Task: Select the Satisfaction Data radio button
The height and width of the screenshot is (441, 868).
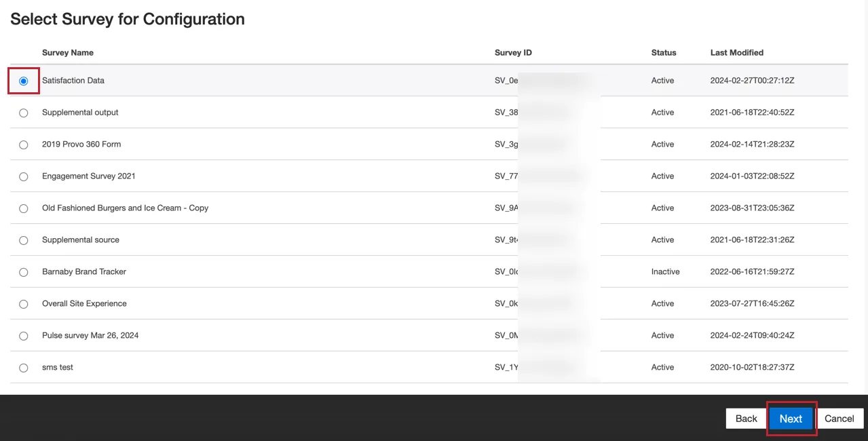Action: [x=23, y=81]
